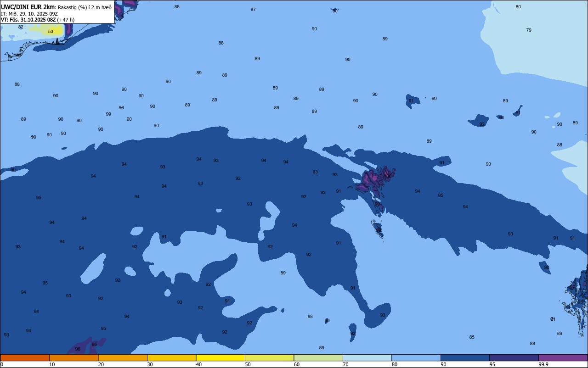Click the 'VT: Fös. 31.10.2025 08Z' valid time

click(28, 20)
